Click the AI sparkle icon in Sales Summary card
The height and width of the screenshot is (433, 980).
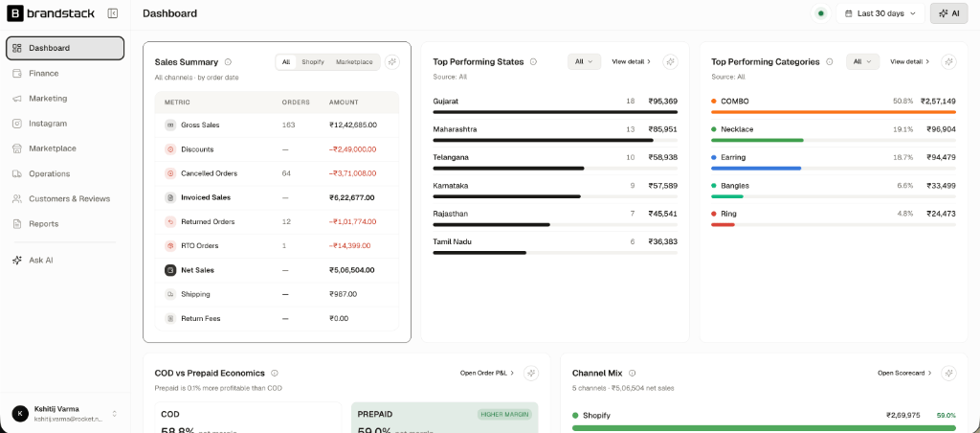(x=391, y=62)
